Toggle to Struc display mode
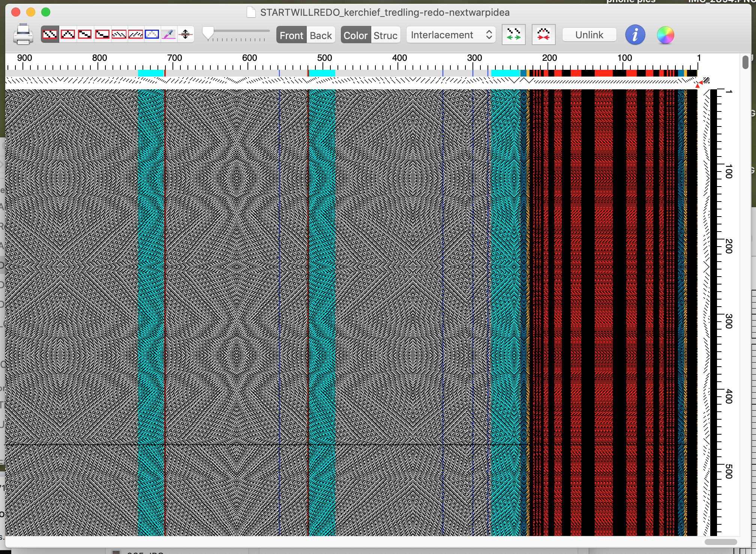 tap(385, 35)
